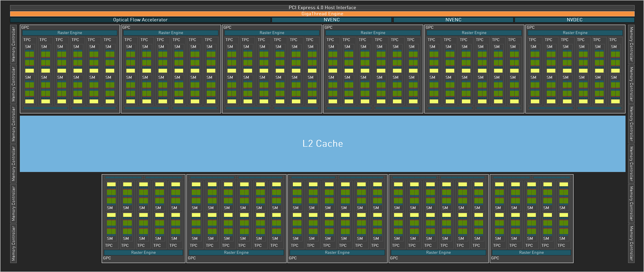Click GPC label of bottom-left cluster

pos(107,258)
